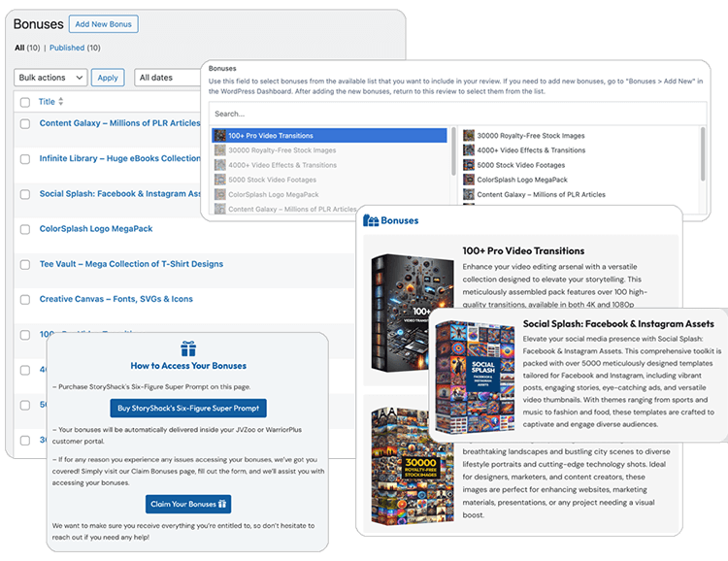Viewport: 728px width, 561px height.
Task: Click the selected bonuses list scrollbar
Action: pos(703,154)
